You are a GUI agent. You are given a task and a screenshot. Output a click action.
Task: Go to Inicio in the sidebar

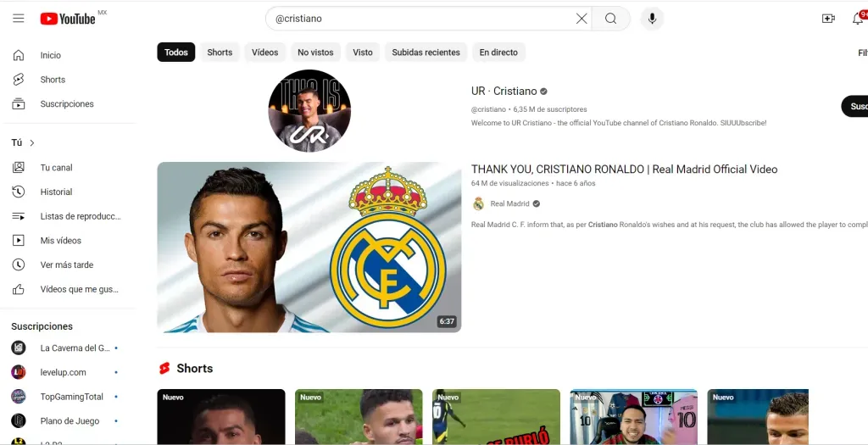(51, 55)
